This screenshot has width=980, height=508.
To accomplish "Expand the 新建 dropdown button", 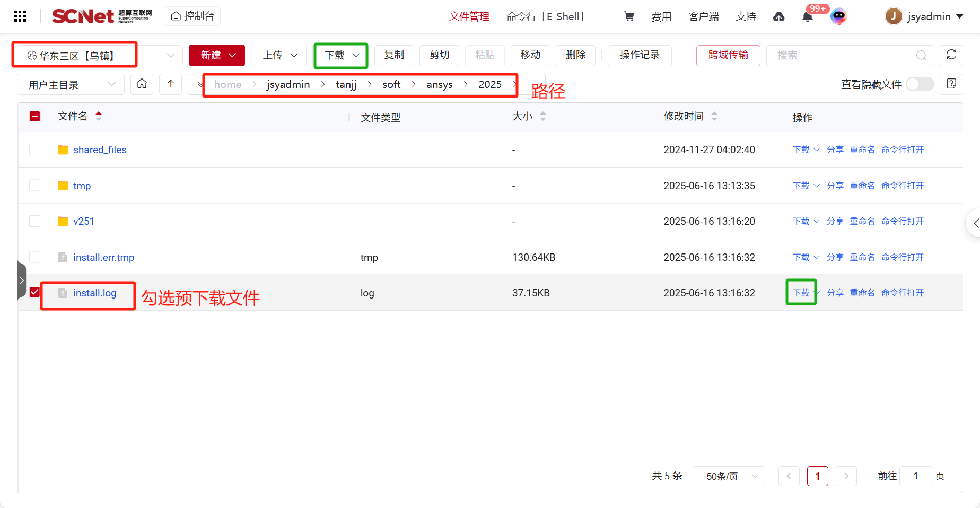I will pyautogui.click(x=217, y=55).
